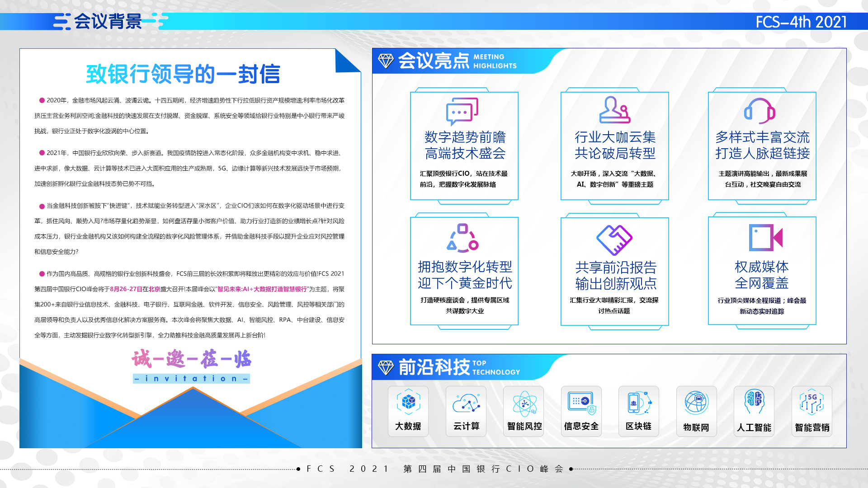Image resolution: width=868 pixels, height=488 pixels.
Task: Click the 拥抱数字化转型 迎下个黄金时代 heading
Action: (x=465, y=275)
